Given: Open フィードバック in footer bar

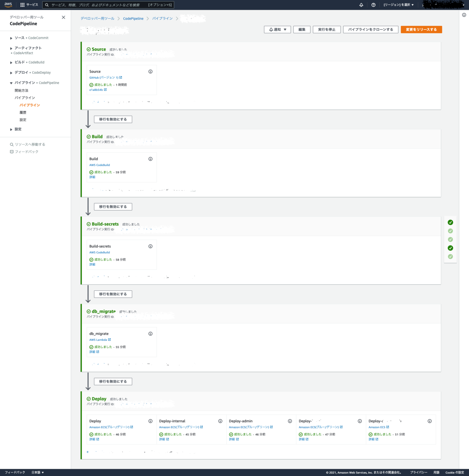Looking at the screenshot, I should tap(15, 472).
